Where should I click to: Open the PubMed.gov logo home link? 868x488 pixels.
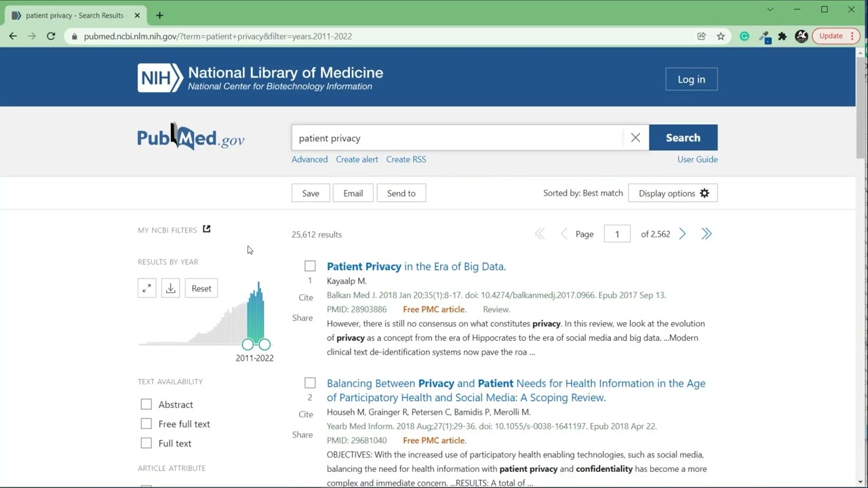click(x=191, y=138)
